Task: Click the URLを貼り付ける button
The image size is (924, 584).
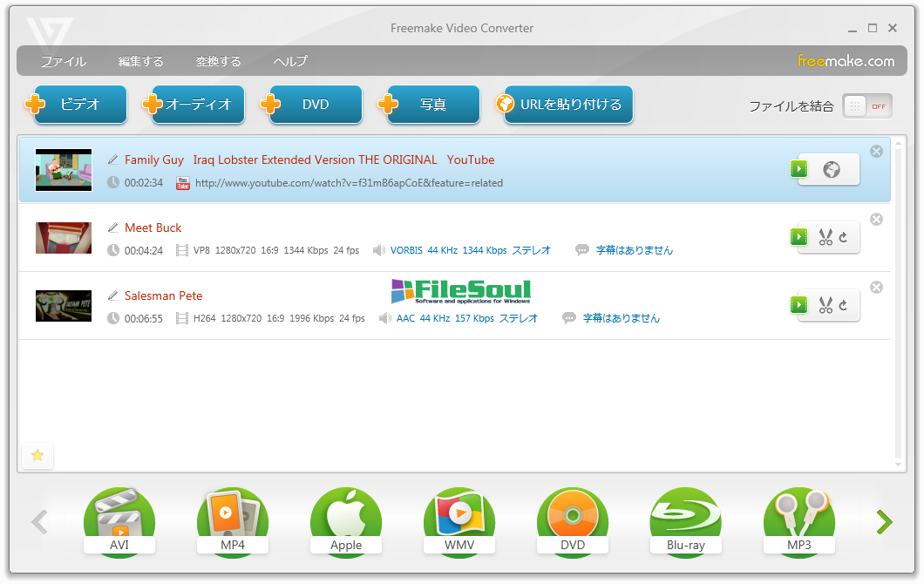Action: [565, 105]
